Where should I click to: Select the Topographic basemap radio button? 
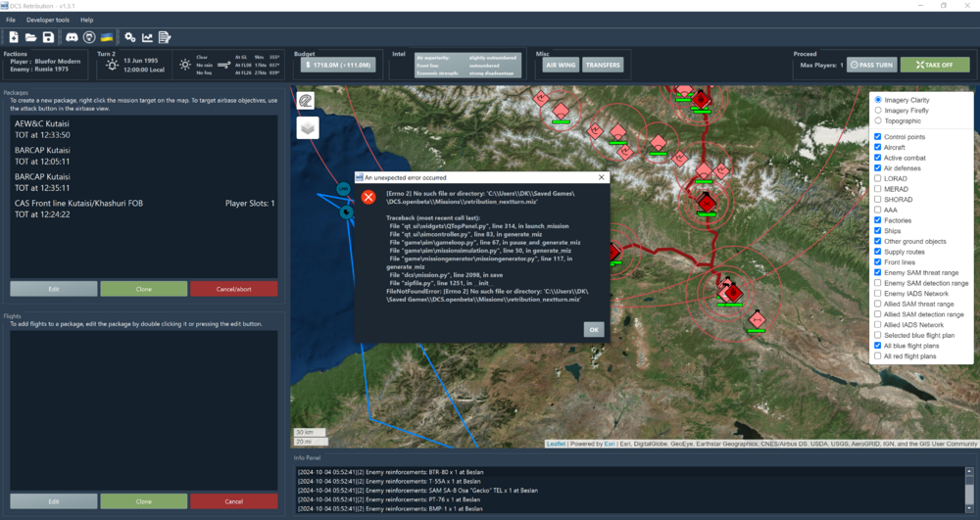[x=878, y=121]
